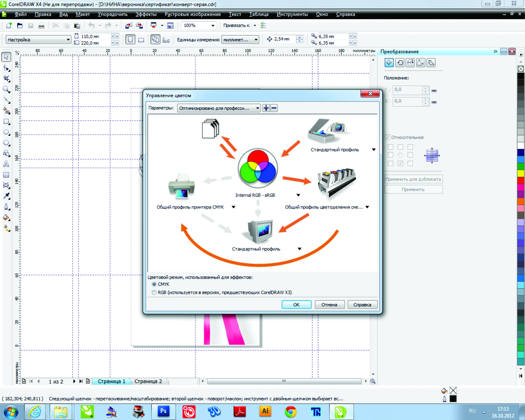
Task: Expand Internal RGB - sRGB dropdown
Action: click(x=298, y=195)
